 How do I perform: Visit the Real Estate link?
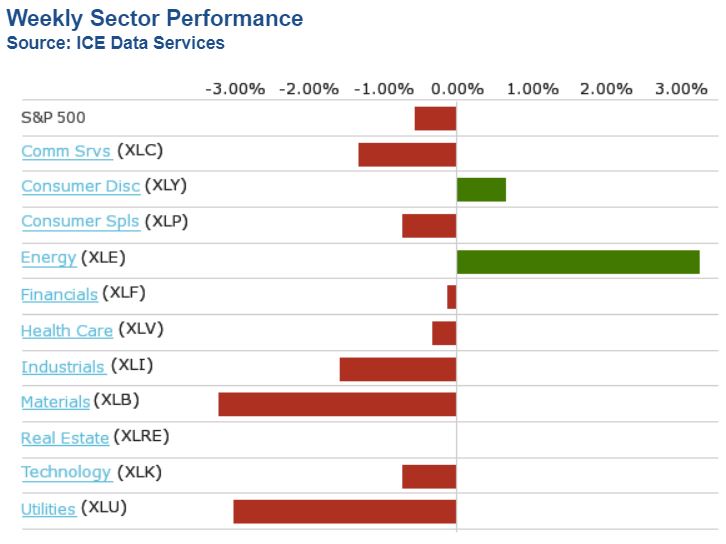click(65, 438)
